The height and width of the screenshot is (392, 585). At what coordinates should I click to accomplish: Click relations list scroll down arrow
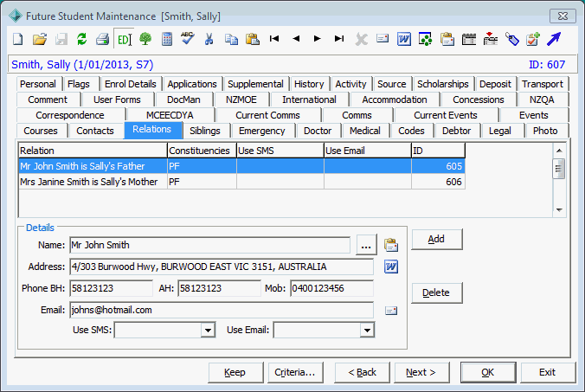[x=559, y=210]
